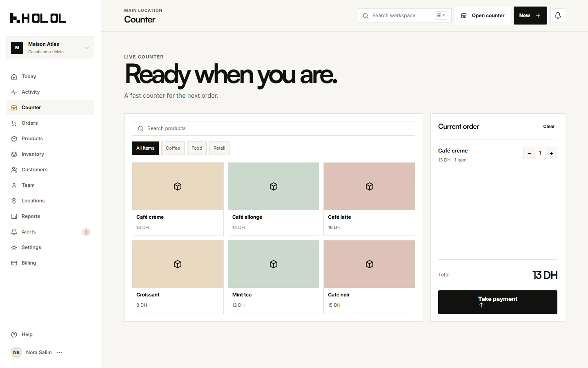Decrease Café crème quantity with minus
588x368 pixels.
(x=529, y=153)
